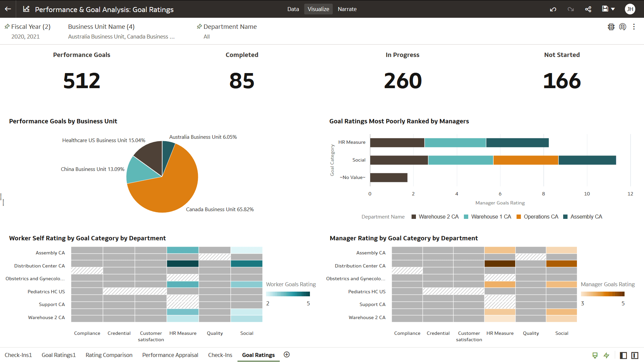Open the Rating Comparison canvas tab

(109, 355)
